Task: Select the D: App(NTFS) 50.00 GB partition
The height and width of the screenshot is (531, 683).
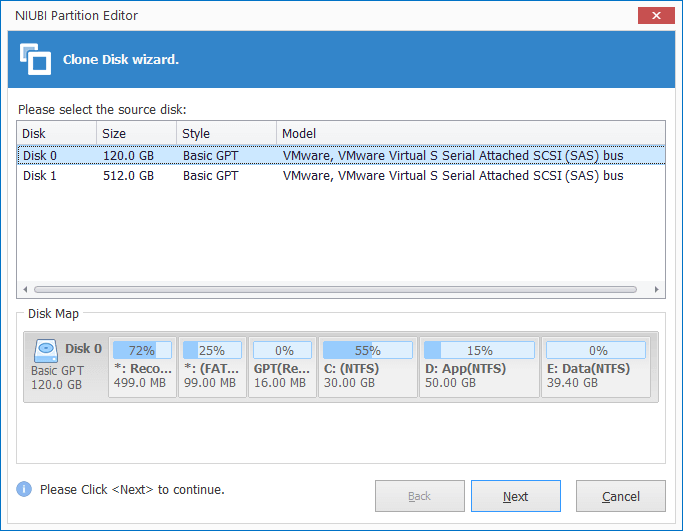Action: 479,367
